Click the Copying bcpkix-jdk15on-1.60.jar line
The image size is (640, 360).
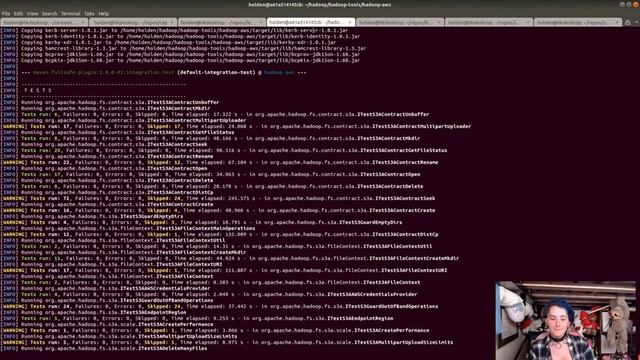180,60
